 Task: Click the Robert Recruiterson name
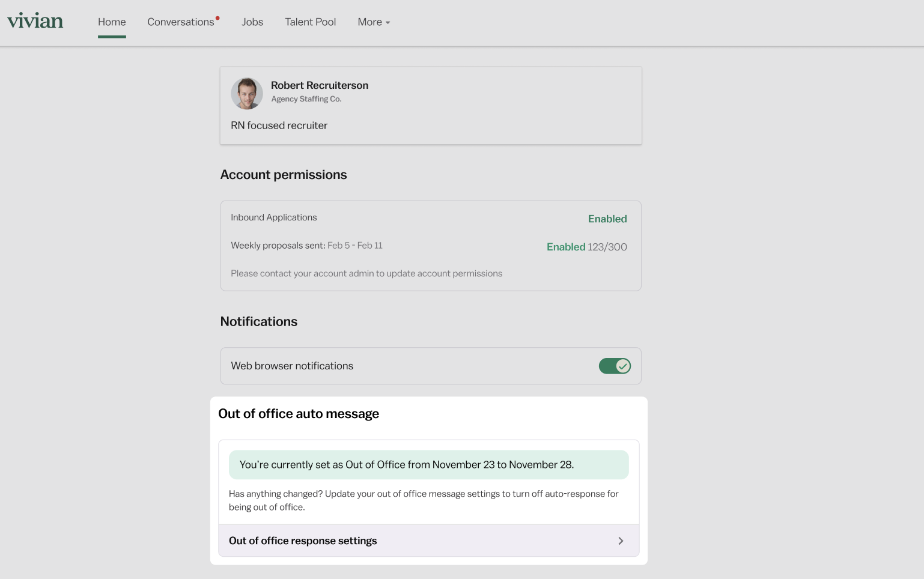[x=320, y=85]
